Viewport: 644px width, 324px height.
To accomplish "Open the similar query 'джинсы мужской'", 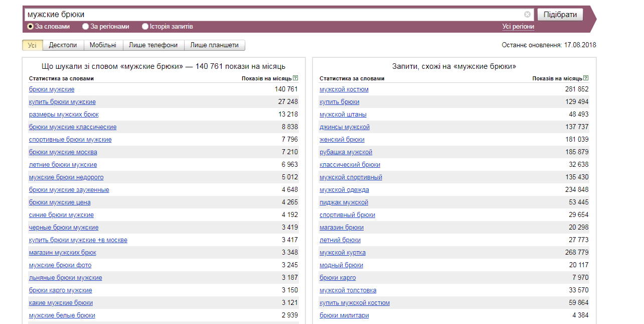I will (x=345, y=127).
